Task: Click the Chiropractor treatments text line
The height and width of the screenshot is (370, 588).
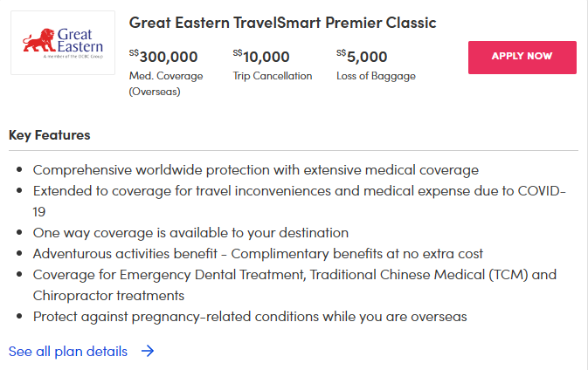Action: 108,296
